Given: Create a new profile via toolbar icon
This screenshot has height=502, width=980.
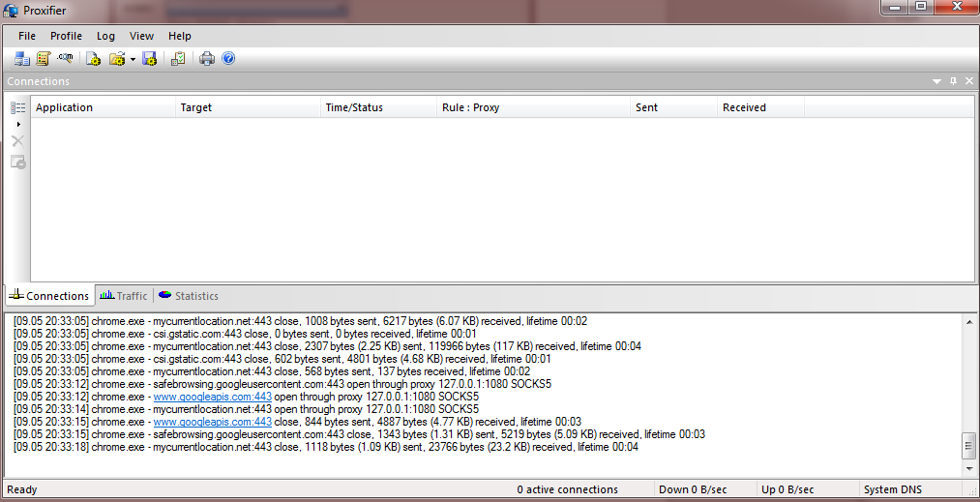Looking at the screenshot, I should pyautogui.click(x=93, y=59).
